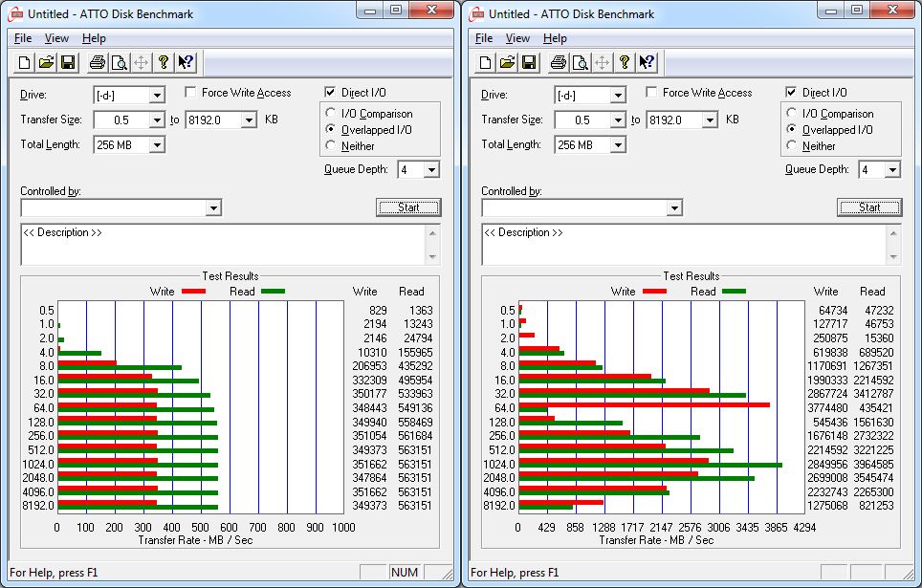Select I/O Comparison radio in left window
Viewport: 922px width, 588px height.
click(331, 113)
